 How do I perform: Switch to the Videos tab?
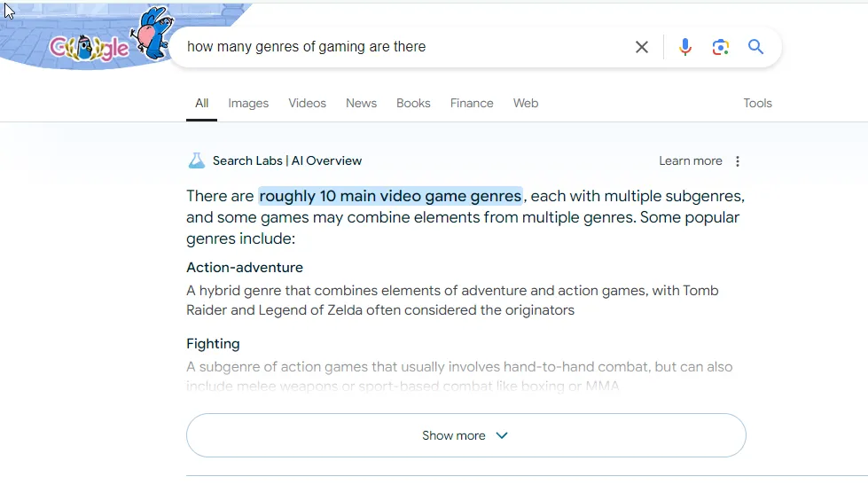click(308, 104)
